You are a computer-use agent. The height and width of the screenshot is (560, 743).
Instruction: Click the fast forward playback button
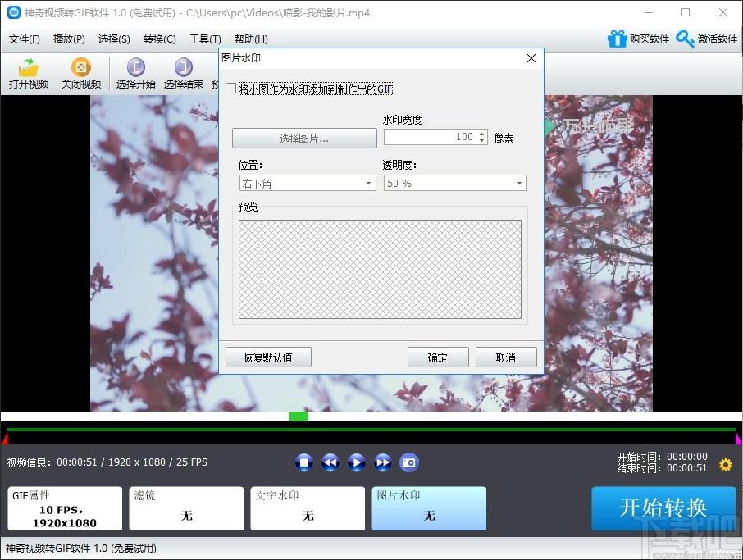(x=383, y=462)
